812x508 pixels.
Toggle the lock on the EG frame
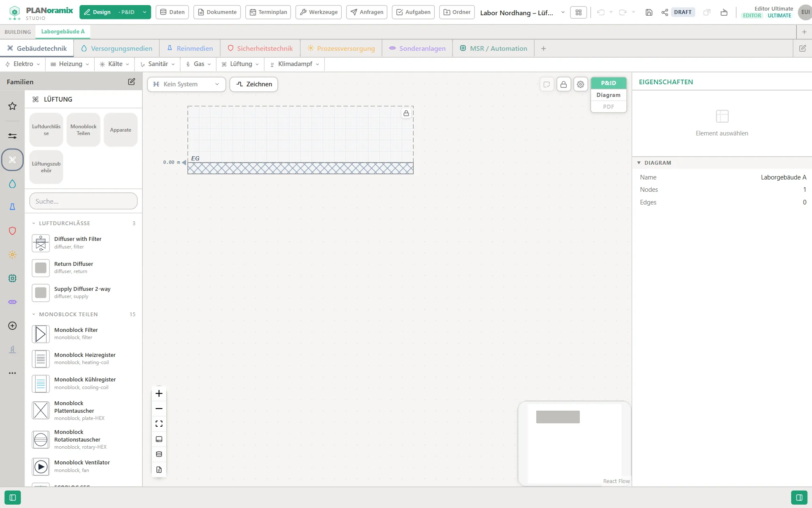[406, 113]
